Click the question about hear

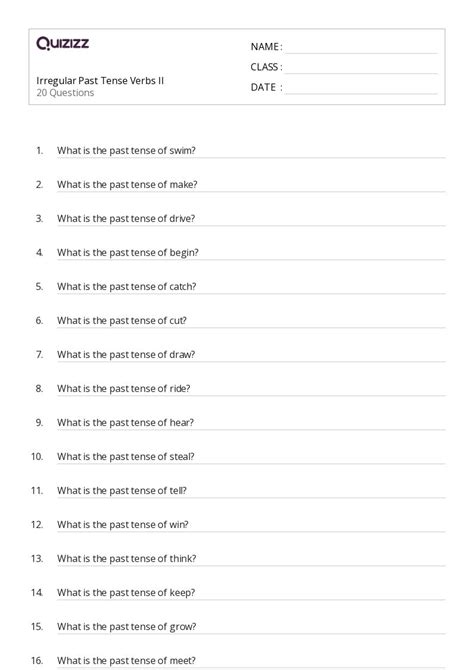pyautogui.click(x=125, y=423)
